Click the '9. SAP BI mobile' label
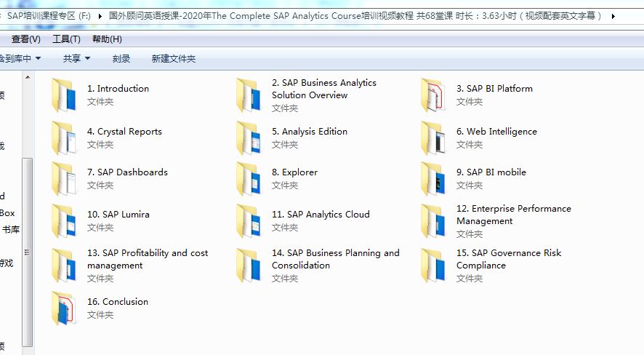The width and height of the screenshot is (644, 355). 491,172
